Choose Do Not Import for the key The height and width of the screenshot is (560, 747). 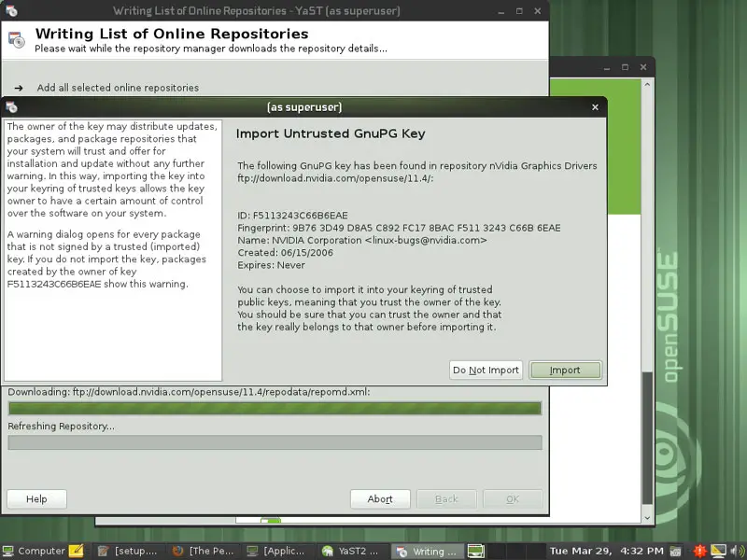pyautogui.click(x=486, y=370)
